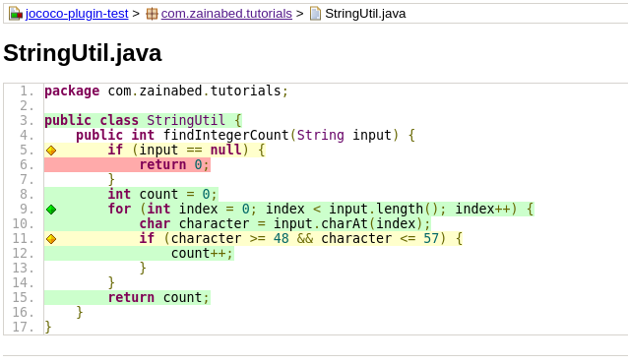This screenshot has height=364, width=628.
Task: Click line number 17 in the gutter
Action: (24, 328)
